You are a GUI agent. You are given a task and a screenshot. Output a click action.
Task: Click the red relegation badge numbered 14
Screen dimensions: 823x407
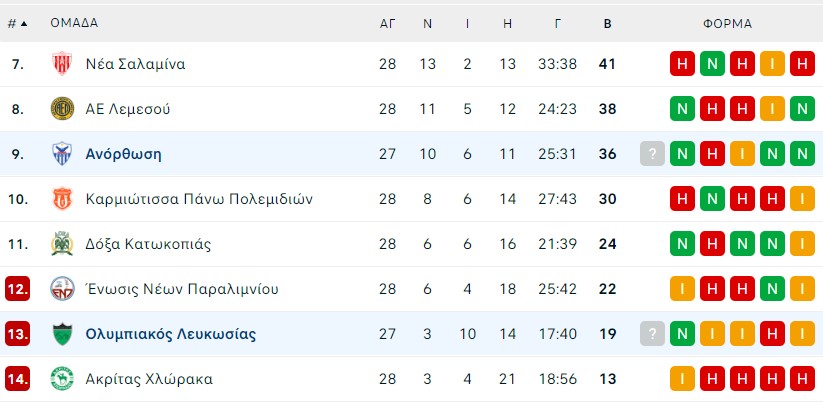pos(17,379)
